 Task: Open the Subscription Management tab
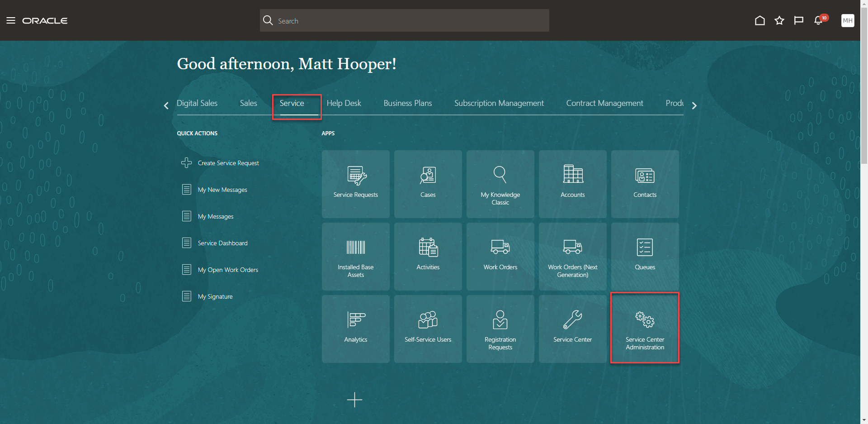499,103
